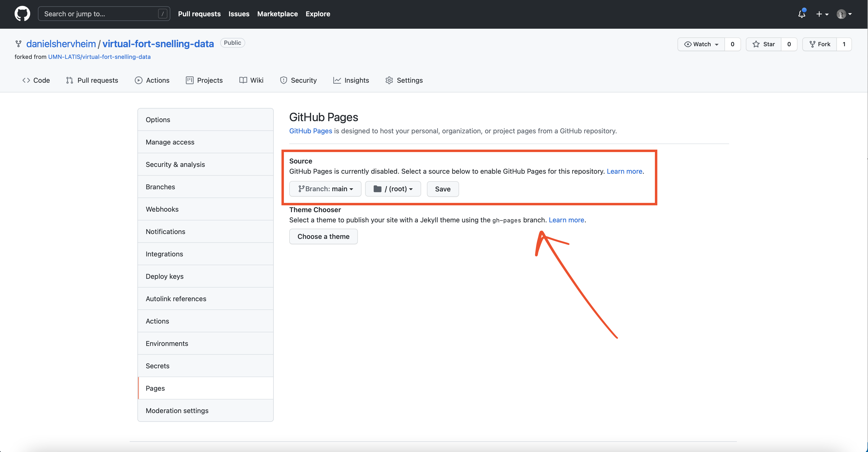Click the fork icon beside repository name
Viewport: 868px width, 452px height.
(18, 44)
